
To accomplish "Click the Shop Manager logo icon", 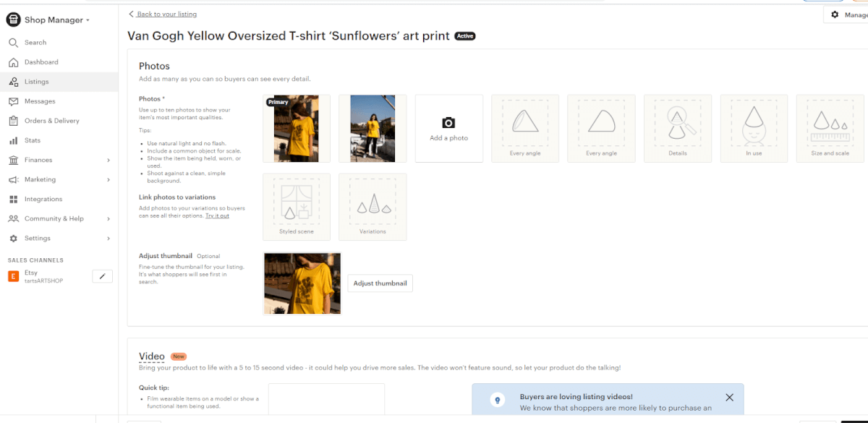I will [x=13, y=20].
